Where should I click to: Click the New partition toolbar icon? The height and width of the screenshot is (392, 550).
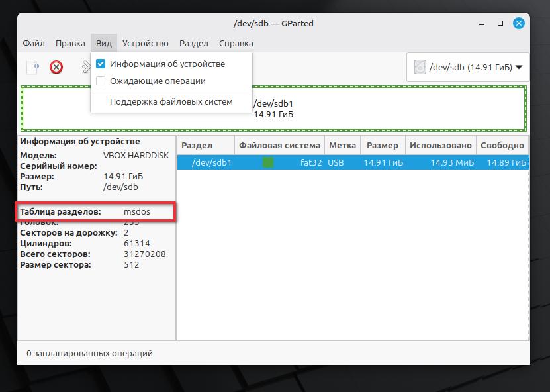(33, 67)
